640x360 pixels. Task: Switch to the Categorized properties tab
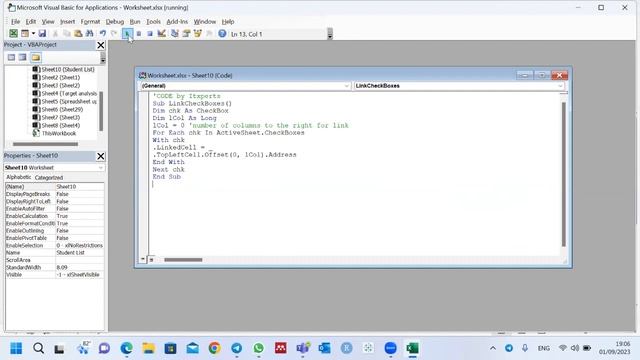[49, 178]
